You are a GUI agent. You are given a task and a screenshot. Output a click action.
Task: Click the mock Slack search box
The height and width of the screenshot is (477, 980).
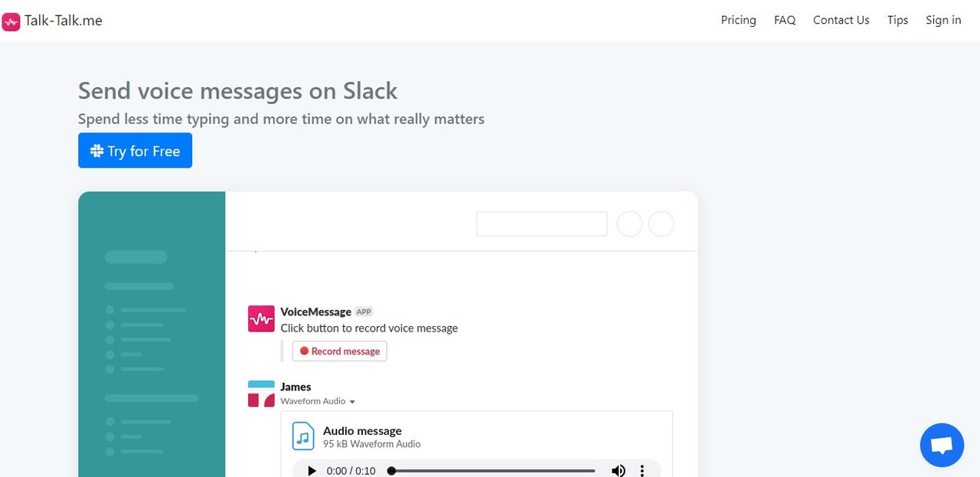pyautogui.click(x=542, y=224)
